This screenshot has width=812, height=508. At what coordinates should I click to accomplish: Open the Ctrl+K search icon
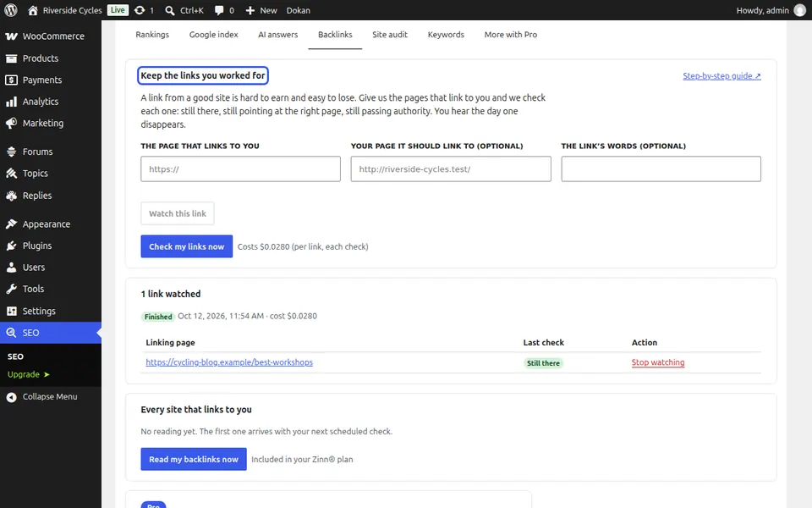(x=170, y=10)
